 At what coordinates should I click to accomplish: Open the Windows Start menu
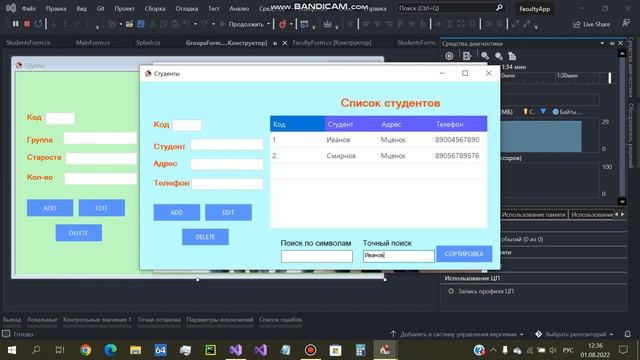coord(11,350)
